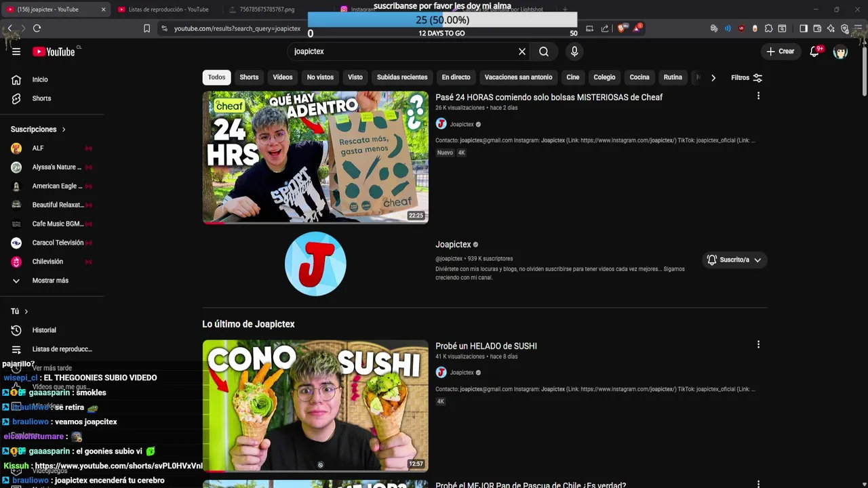
Task: Open the YouTube hamburger guide menu
Action: pos(16,52)
